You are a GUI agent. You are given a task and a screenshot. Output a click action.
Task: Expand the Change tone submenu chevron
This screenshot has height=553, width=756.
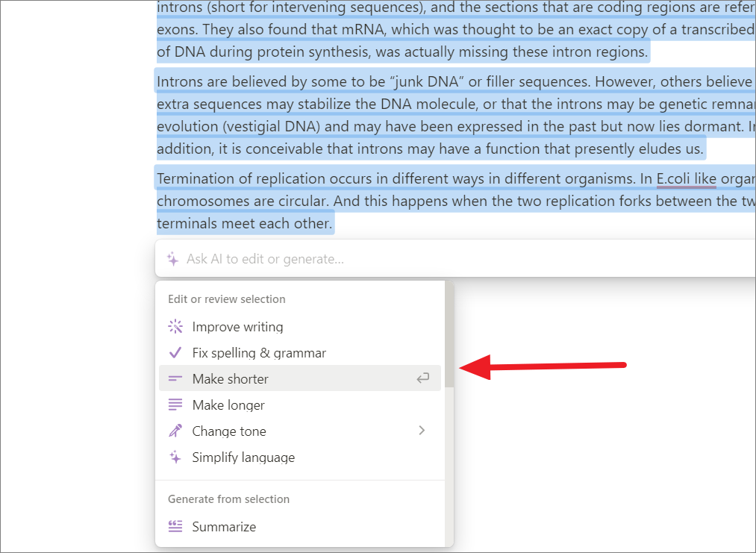click(422, 430)
